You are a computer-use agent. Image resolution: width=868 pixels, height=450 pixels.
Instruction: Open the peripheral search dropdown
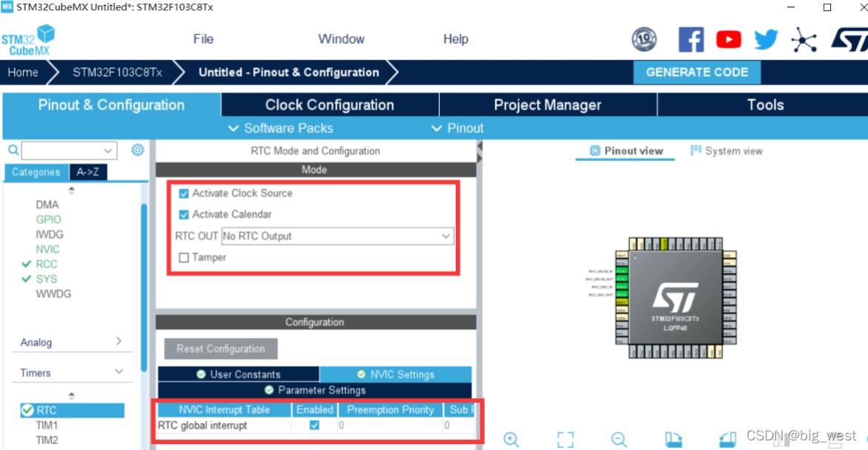tap(108, 150)
